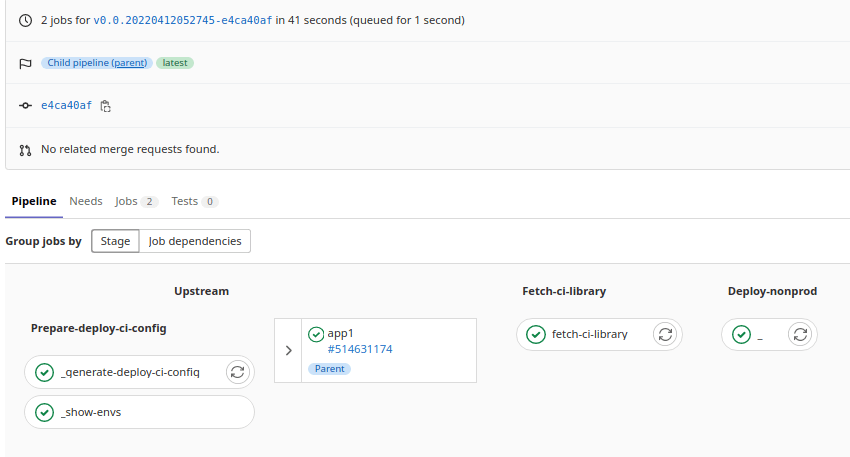Open the parent pipeline link
This screenshot has width=850, height=457.
(x=129, y=63)
